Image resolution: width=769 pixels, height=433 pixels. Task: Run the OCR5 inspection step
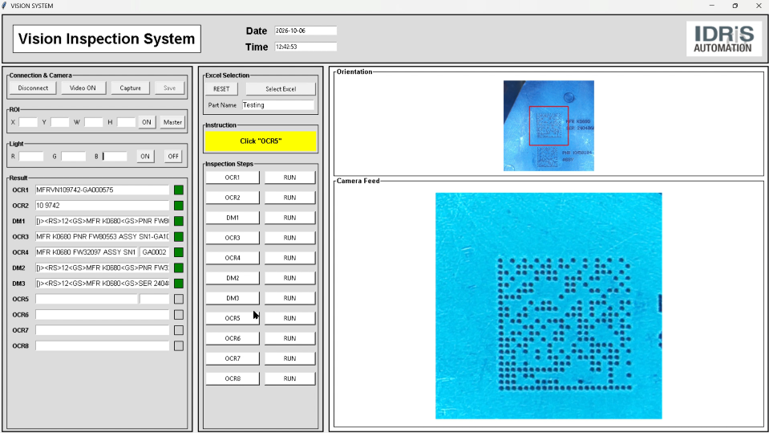click(290, 318)
